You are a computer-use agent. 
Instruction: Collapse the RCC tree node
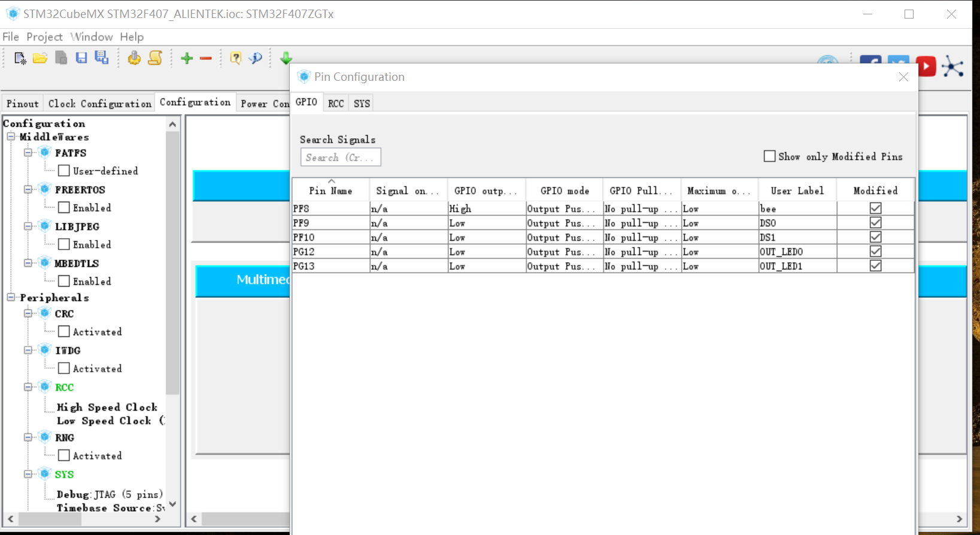(x=28, y=387)
